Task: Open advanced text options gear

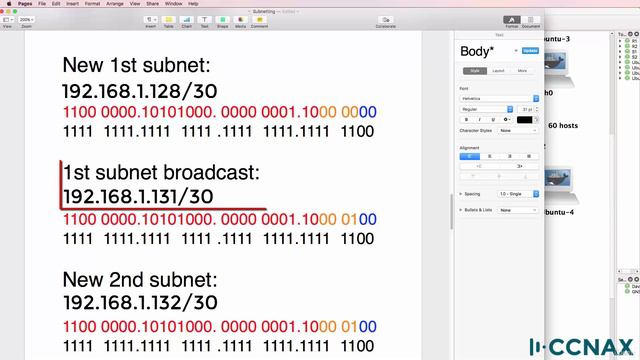Action: point(507,120)
